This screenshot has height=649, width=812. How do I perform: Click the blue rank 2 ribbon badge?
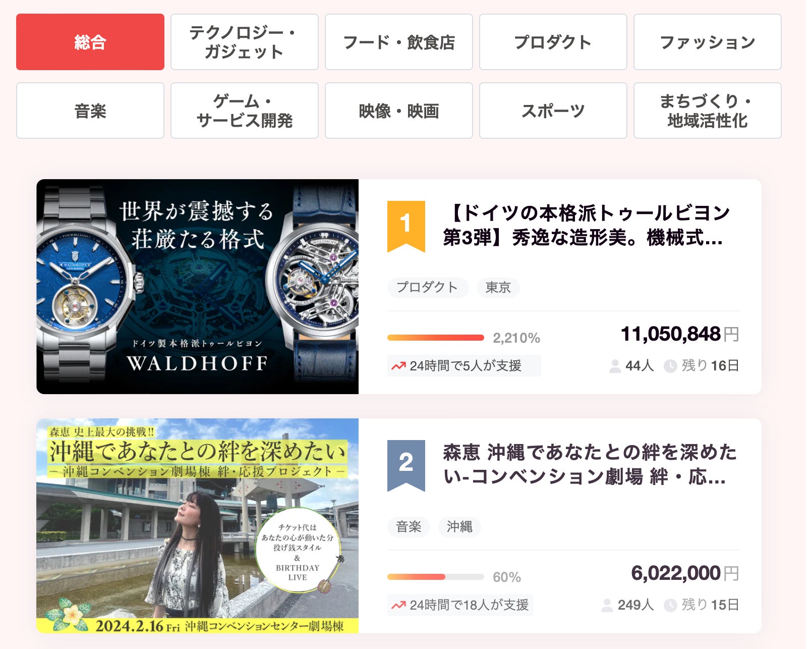[x=406, y=465]
